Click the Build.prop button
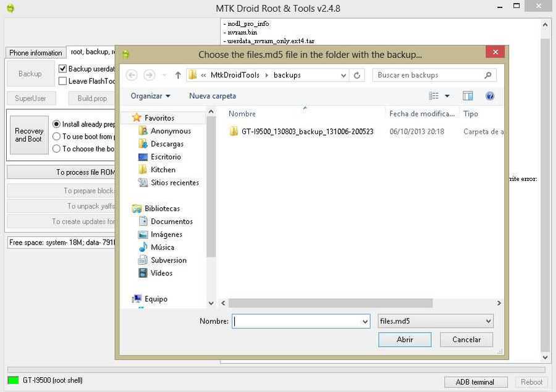 pyautogui.click(x=92, y=98)
